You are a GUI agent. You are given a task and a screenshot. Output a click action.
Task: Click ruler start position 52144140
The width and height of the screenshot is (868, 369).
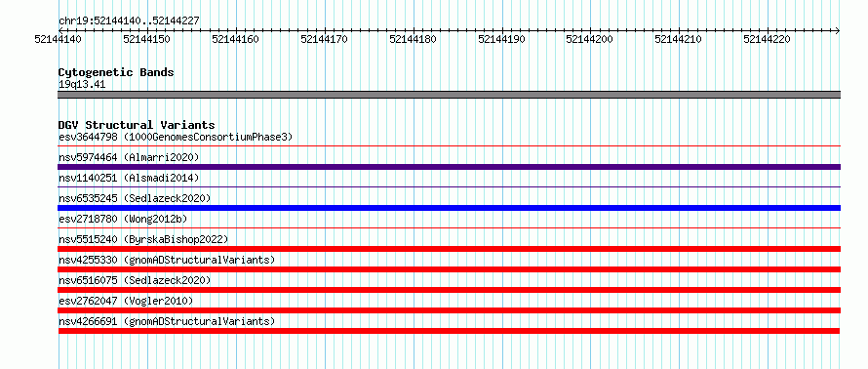59,39
